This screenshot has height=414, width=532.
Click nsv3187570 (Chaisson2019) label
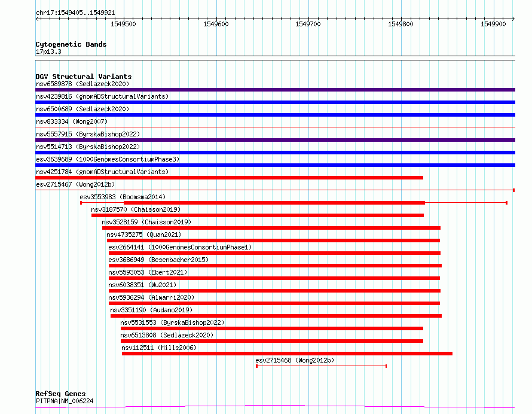136,209
